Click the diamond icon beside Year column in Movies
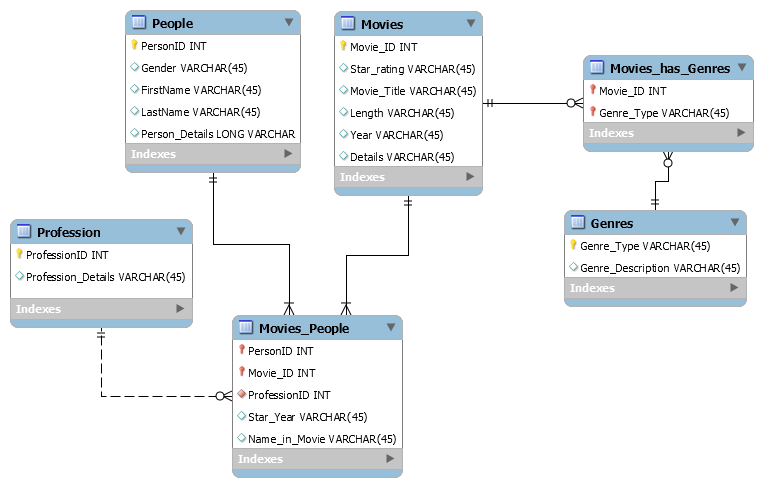The height and width of the screenshot is (487, 763). (344, 133)
